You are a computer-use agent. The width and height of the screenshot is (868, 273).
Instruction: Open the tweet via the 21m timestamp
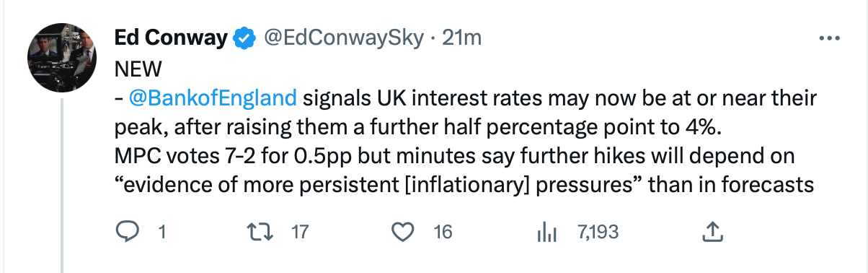pos(462,38)
